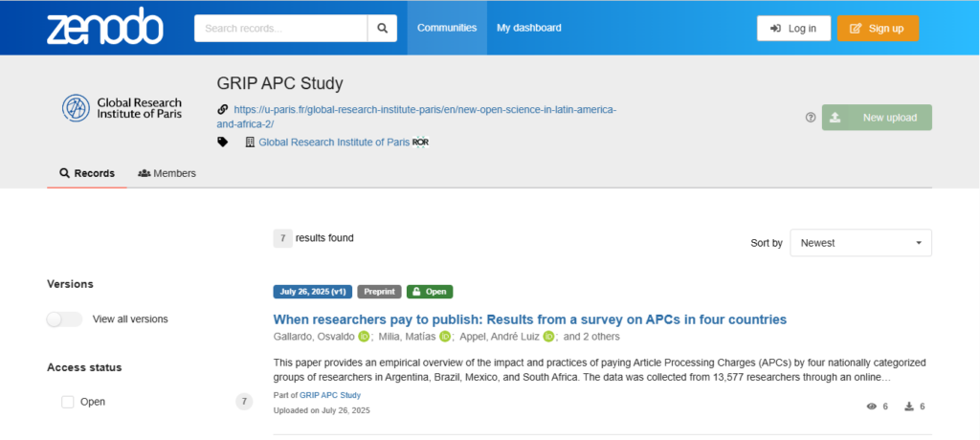Viewport: 980px width, 440px height.
Task: Select the Records tab
Action: point(87,173)
